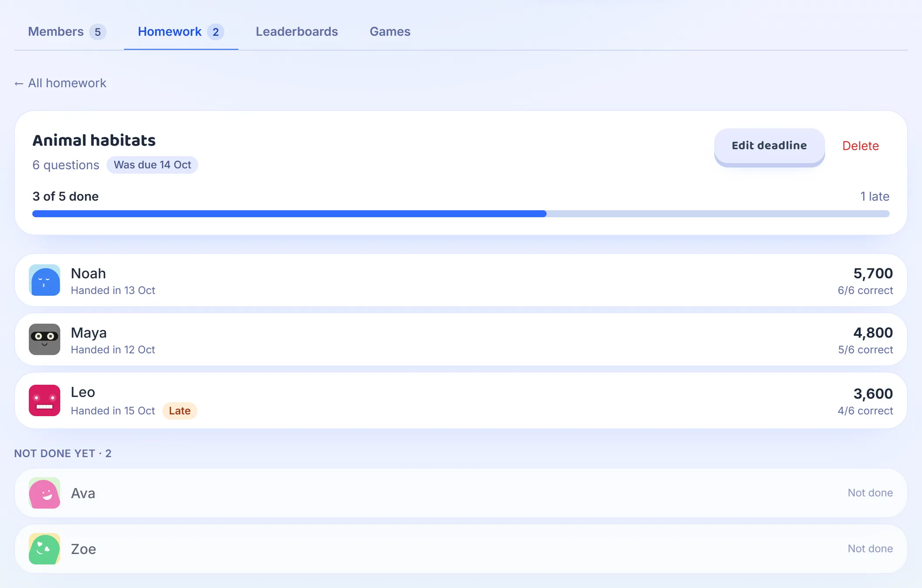Open Maya's submission row
Image resolution: width=922 pixels, height=588 pixels.
tap(461, 339)
